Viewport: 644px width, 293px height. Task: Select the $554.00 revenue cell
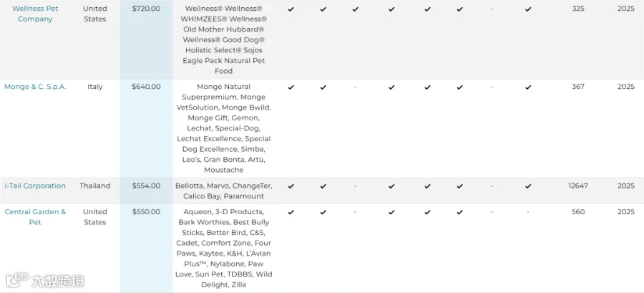tap(146, 191)
